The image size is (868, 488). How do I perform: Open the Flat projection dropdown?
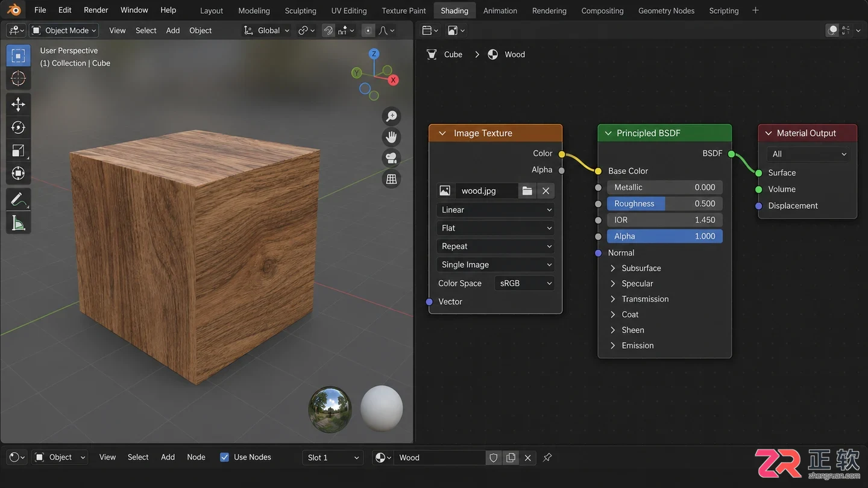(495, 228)
